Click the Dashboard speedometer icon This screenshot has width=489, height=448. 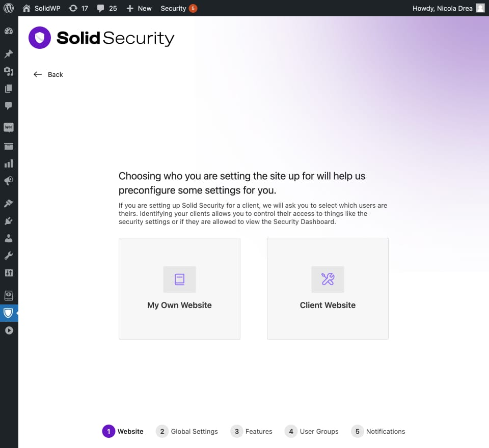(8, 31)
